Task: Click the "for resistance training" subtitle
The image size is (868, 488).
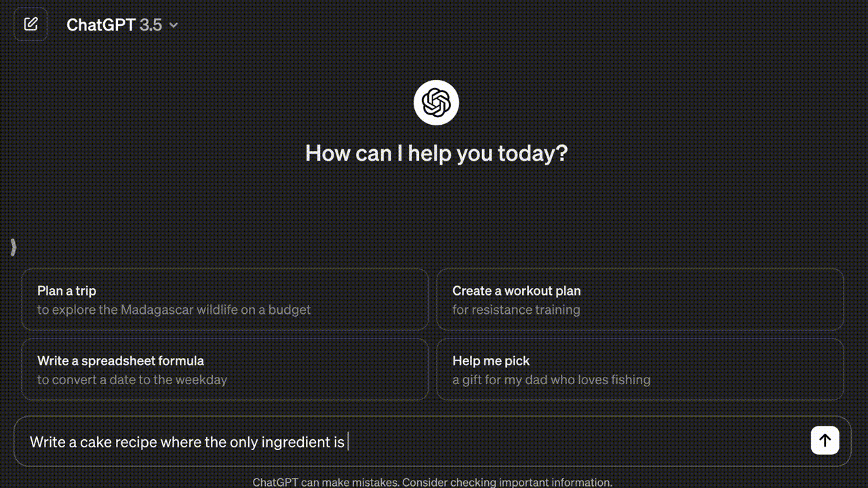Action: [x=516, y=310]
